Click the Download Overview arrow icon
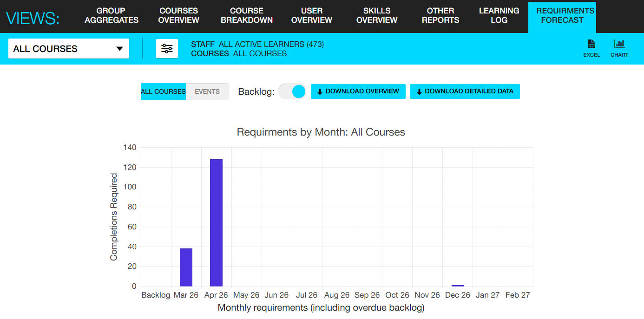Screen dimensions: 644x319 pos(320,92)
